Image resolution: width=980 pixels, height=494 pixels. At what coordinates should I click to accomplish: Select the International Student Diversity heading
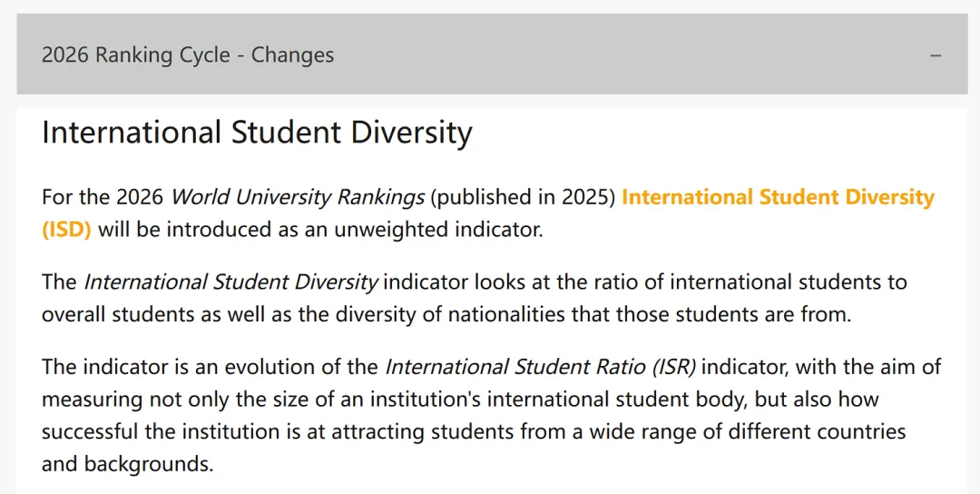(x=257, y=133)
